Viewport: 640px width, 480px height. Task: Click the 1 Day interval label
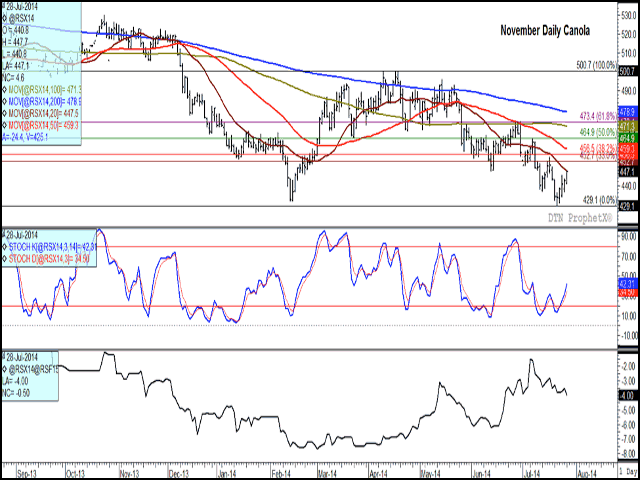(629, 469)
